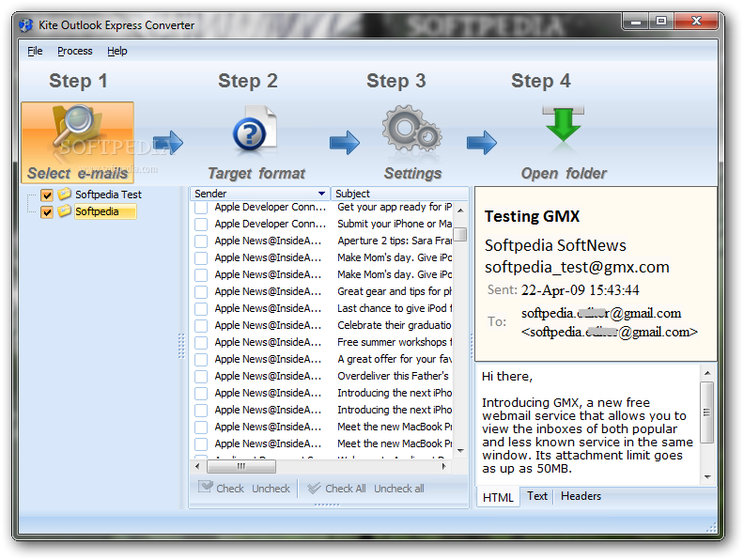744x560 pixels.
Task: Click the message preview scroll up arrow
Action: point(707,373)
